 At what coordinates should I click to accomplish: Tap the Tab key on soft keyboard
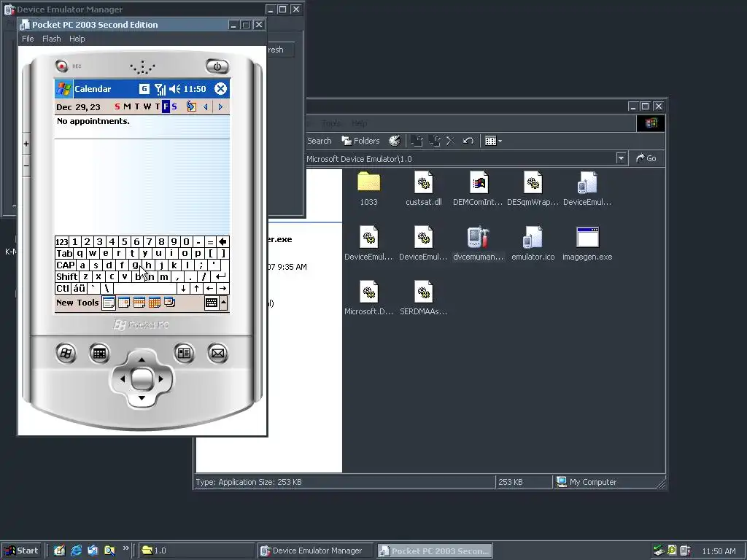tap(64, 253)
